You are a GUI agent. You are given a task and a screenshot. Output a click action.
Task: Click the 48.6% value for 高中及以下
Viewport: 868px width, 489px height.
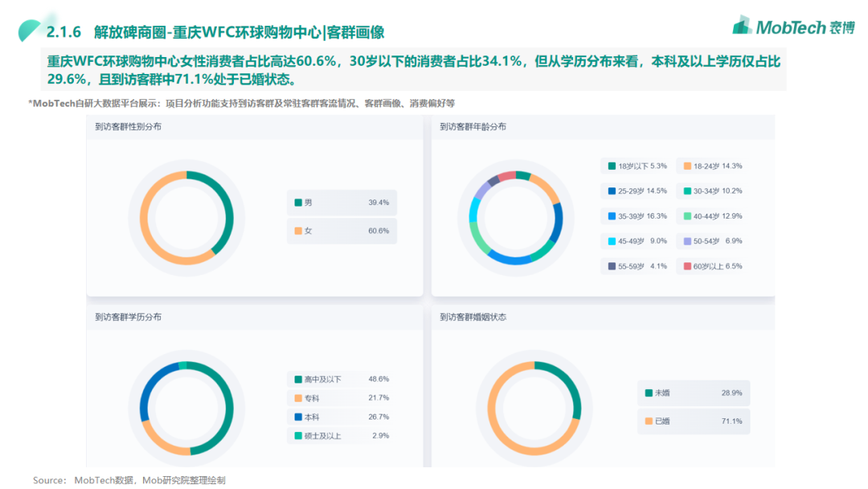tap(379, 380)
